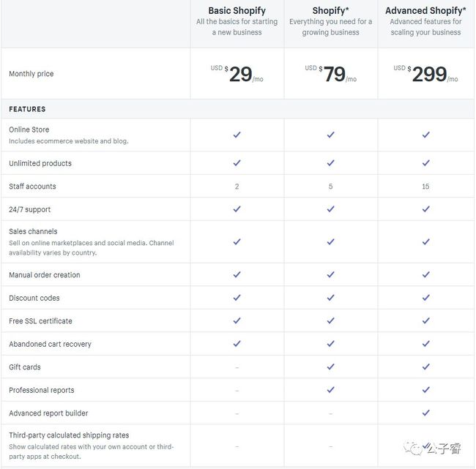
Task: Click Free SSL certificate checkmark under Basic Shopify
Action: [x=237, y=320]
